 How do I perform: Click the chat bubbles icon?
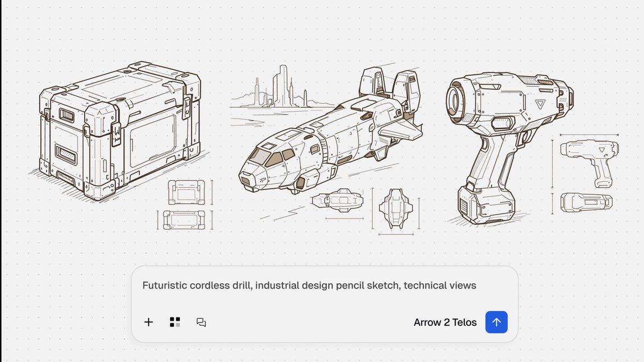pyautogui.click(x=201, y=322)
